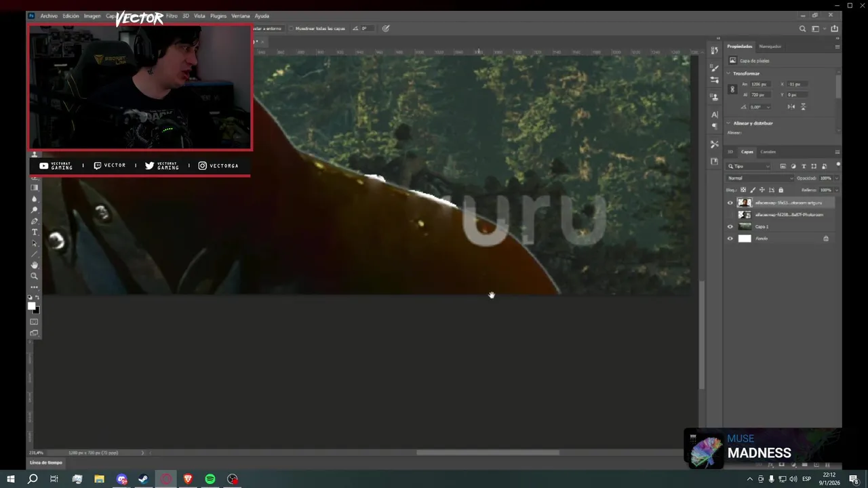Image resolution: width=868 pixels, height=488 pixels.
Task: Open the Imagen menu
Action: click(92, 16)
